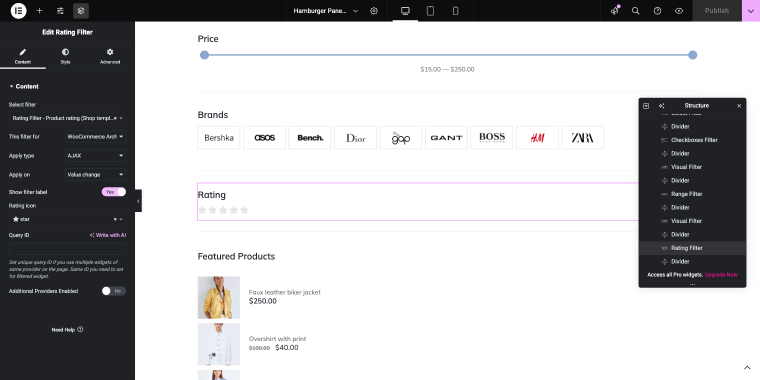The image size is (760, 380).
Task: Select Range Filter in Structure
Action: point(693,194)
